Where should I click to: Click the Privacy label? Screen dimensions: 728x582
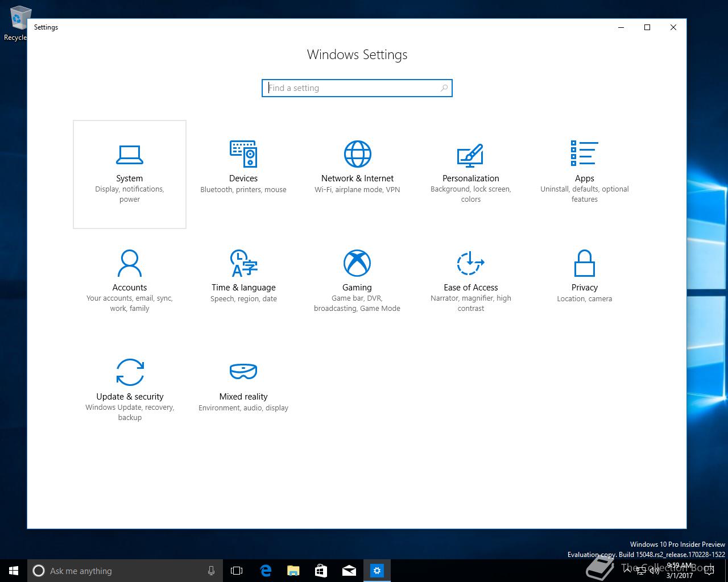coord(585,288)
